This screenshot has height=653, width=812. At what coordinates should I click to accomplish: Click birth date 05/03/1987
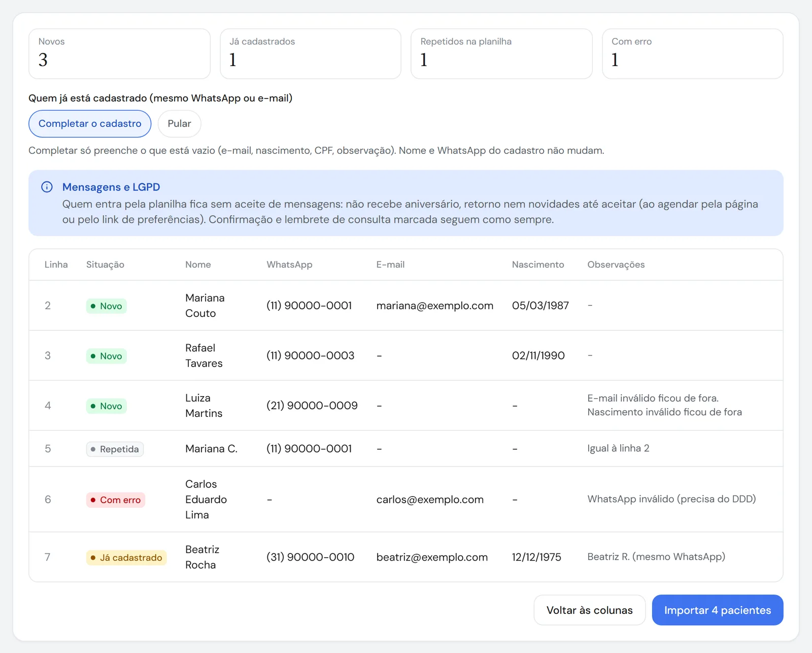pyautogui.click(x=540, y=306)
